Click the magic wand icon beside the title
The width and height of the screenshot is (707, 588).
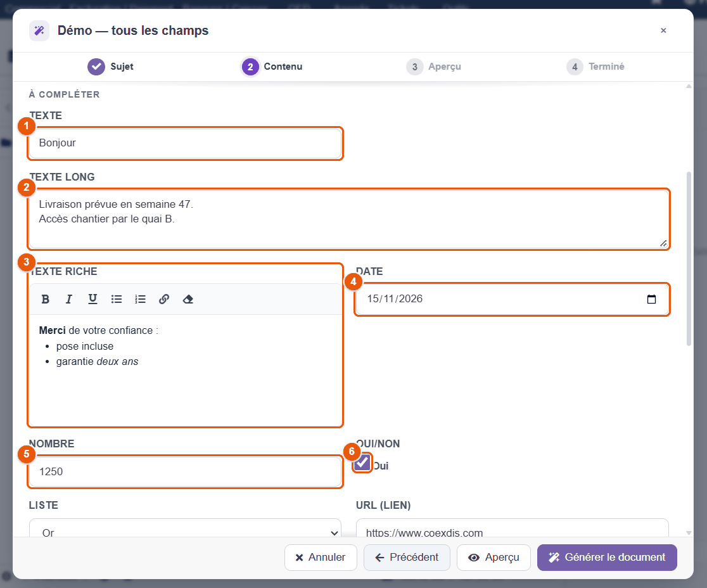coord(39,30)
